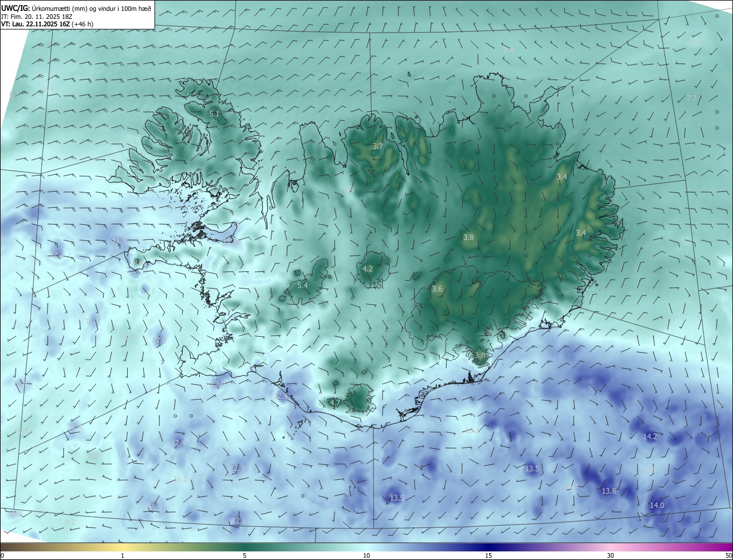Screen dimensions: 733x560
Task: Click the faint 10.2 value label
Action: 180,479
